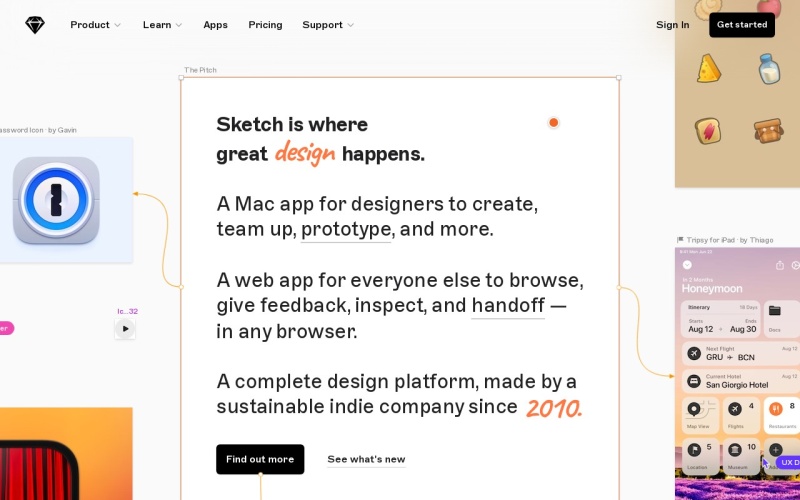Click the Sketch diamond logo
The height and width of the screenshot is (500, 800).
click(35, 25)
